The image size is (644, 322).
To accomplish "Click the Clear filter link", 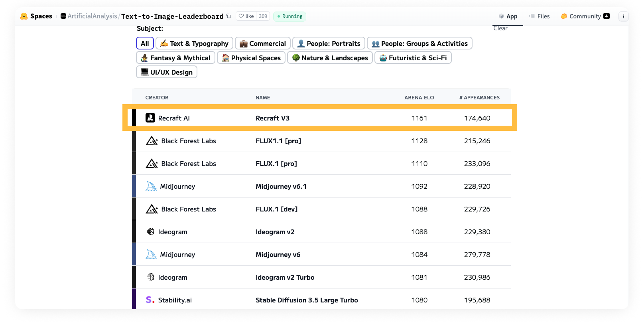I will pyautogui.click(x=500, y=28).
